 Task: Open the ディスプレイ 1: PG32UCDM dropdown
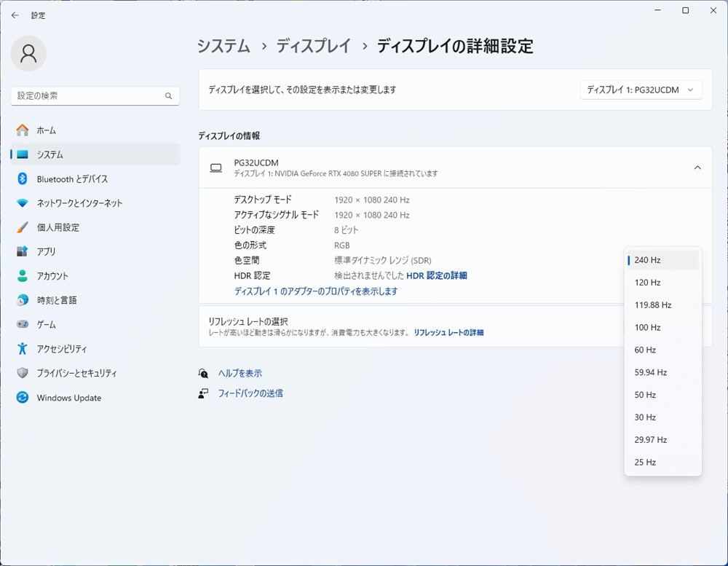coord(641,90)
